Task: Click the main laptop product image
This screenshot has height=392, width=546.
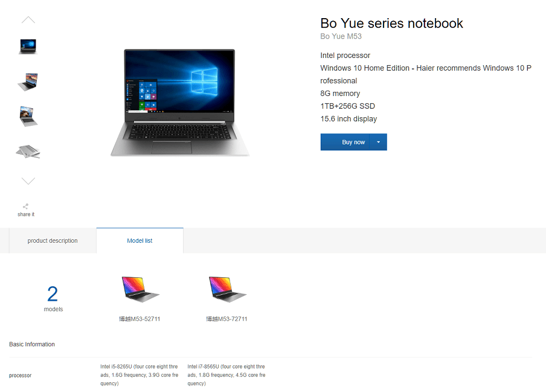Action: 179,102
